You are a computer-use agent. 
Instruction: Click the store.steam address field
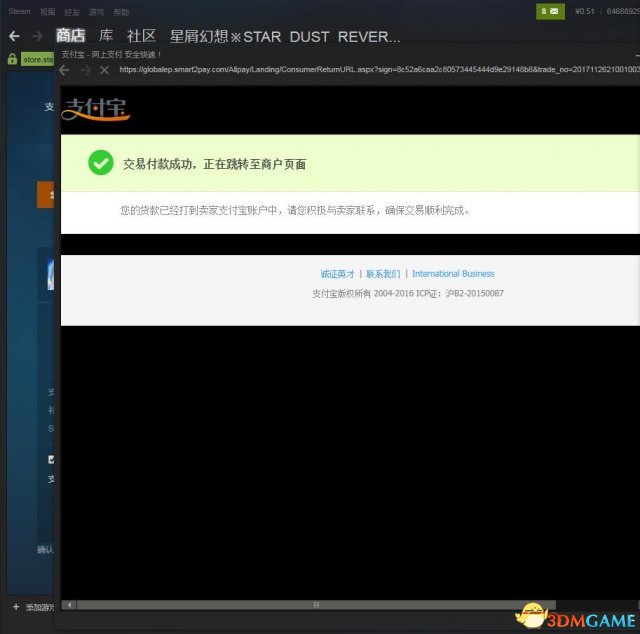pyautogui.click(x=38, y=60)
